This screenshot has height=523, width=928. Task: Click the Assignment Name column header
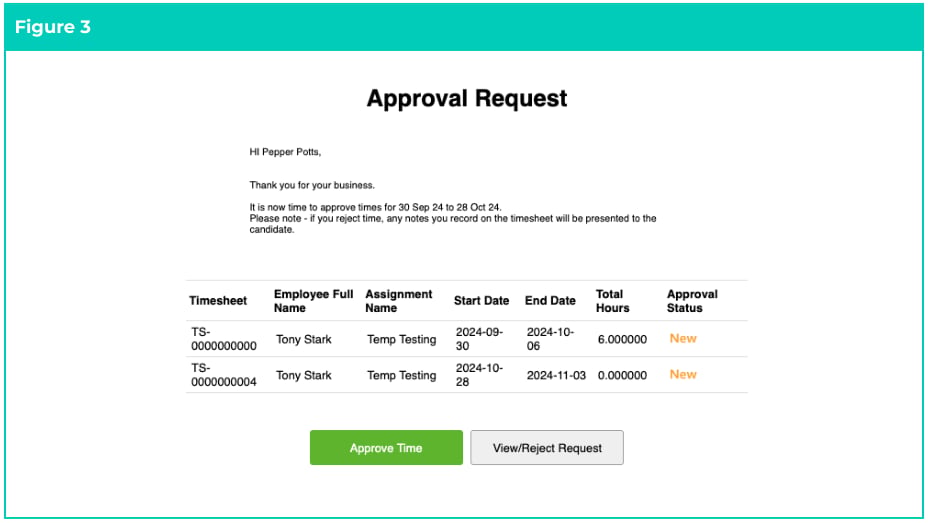tap(398, 301)
